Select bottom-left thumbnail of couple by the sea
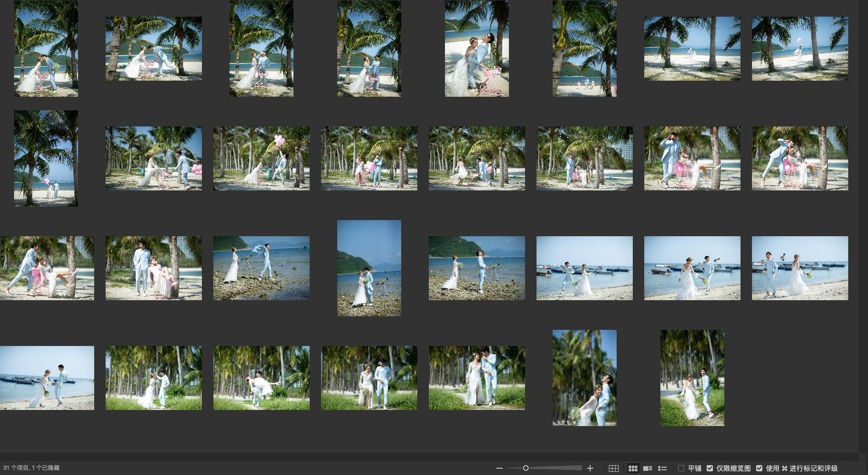This screenshot has width=868, height=475. [x=47, y=378]
